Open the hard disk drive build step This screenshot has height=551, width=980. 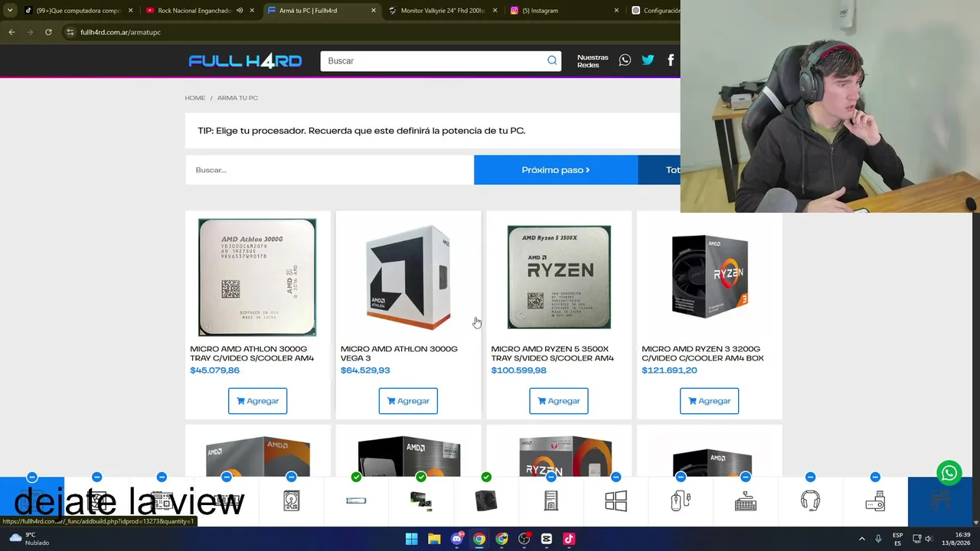point(292,501)
